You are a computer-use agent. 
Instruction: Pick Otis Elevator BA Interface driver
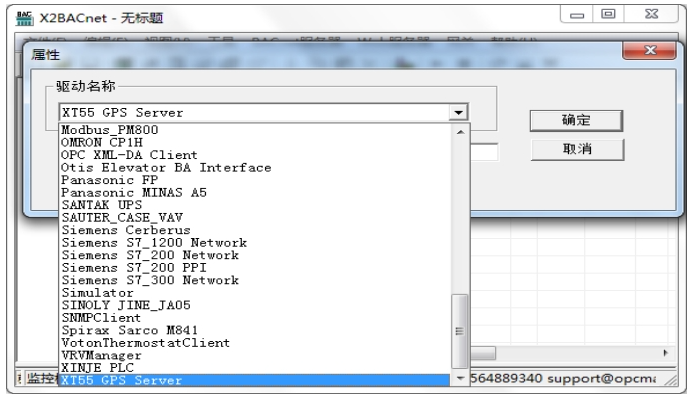coord(255,168)
